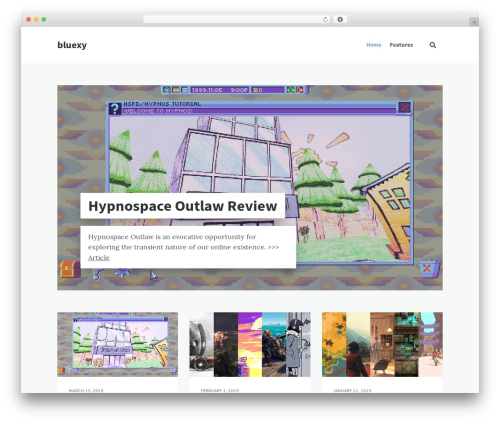Click the yellow minimize window dot
The height and width of the screenshot is (423, 500).
coord(36,20)
